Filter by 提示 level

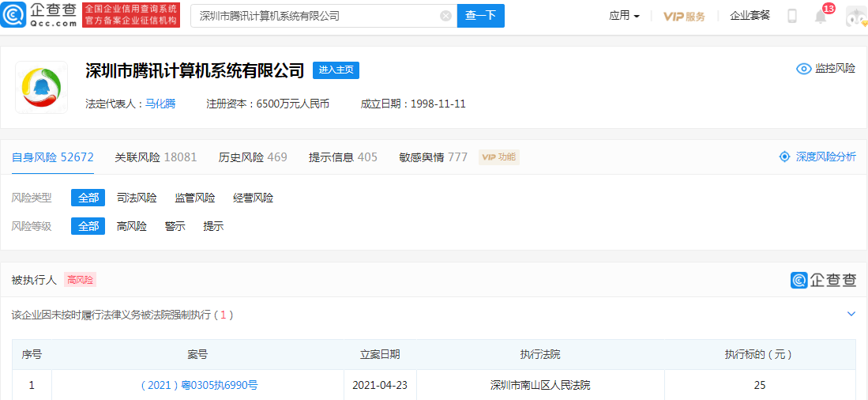pyautogui.click(x=214, y=226)
